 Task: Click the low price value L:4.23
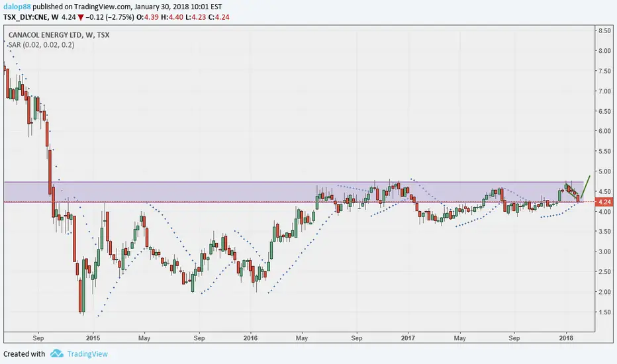195,17
